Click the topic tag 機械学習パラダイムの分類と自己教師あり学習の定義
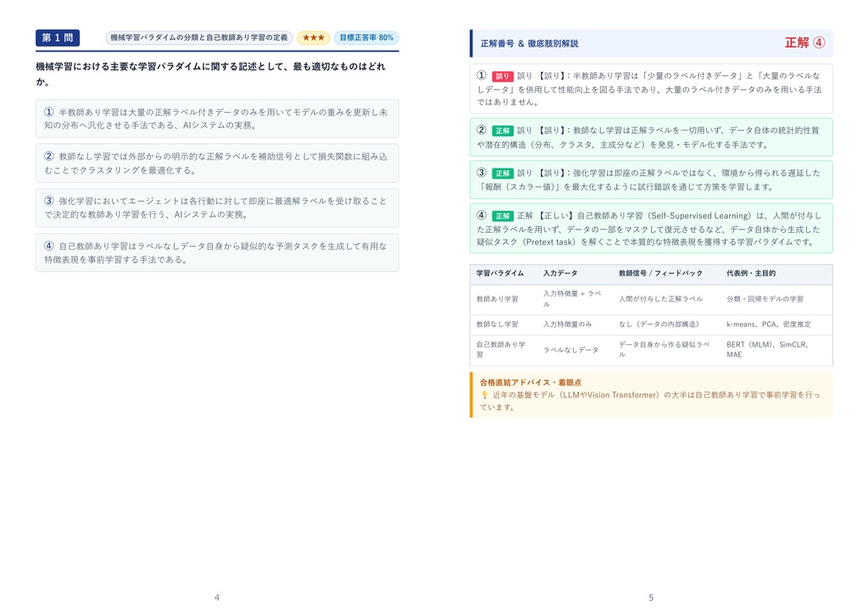868x616 pixels. tap(198, 37)
